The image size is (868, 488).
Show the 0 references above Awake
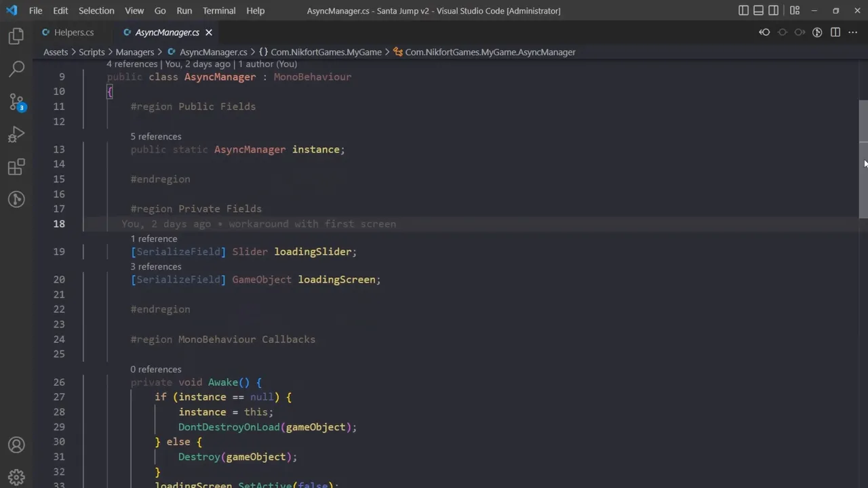coord(156,369)
